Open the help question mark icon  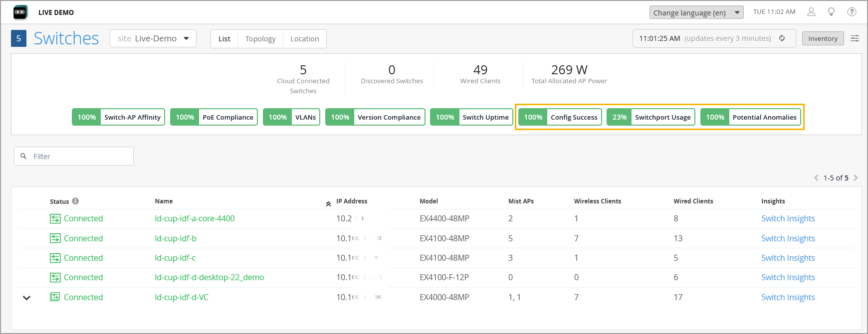point(852,12)
